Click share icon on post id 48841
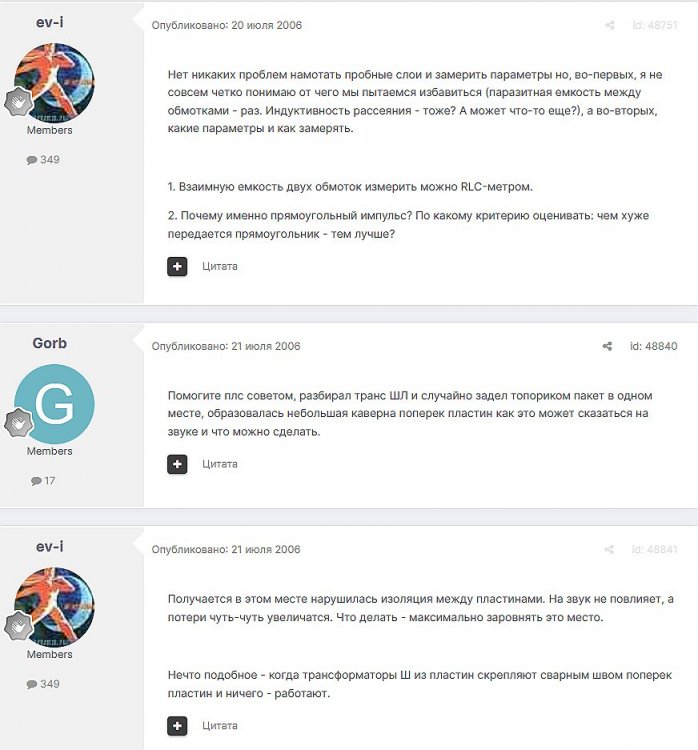 pyautogui.click(x=609, y=549)
